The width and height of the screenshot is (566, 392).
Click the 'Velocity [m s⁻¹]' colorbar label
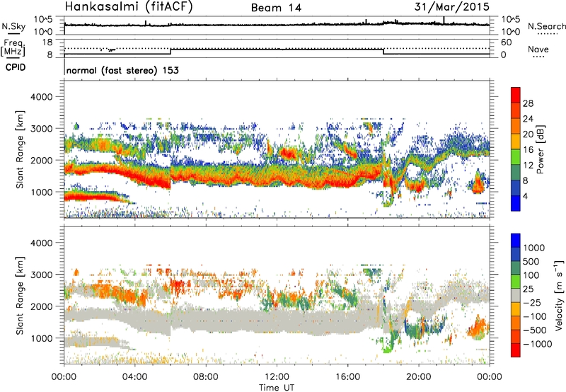point(559,295)
